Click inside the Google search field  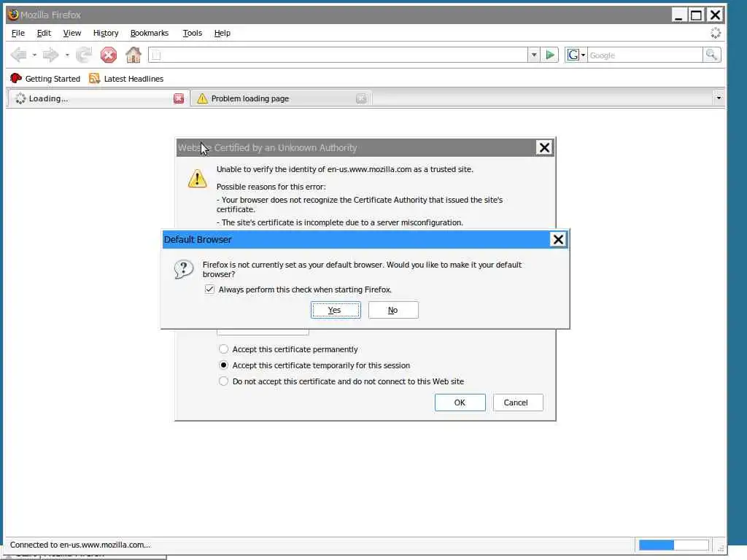645,55
